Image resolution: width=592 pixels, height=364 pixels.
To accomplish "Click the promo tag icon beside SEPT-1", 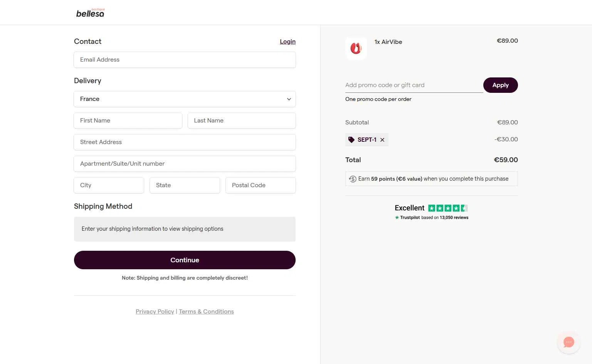I will [351, 140].
